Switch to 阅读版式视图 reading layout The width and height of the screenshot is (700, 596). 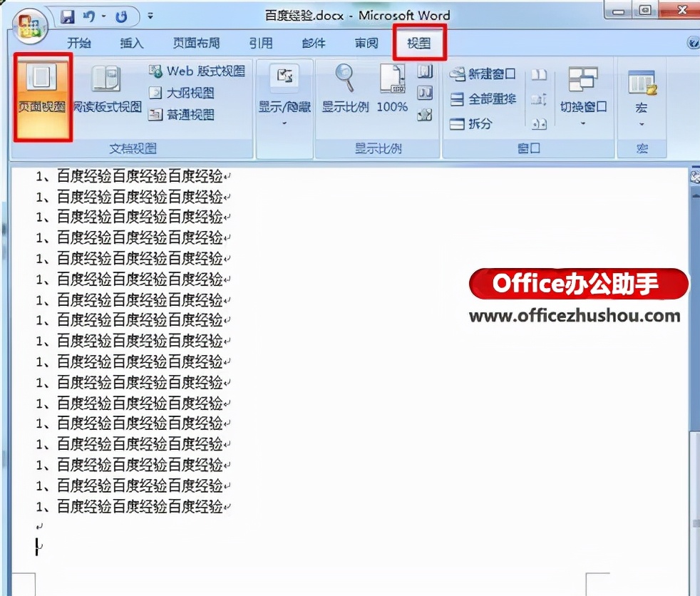pyautogui.click(x=107, y=88)
